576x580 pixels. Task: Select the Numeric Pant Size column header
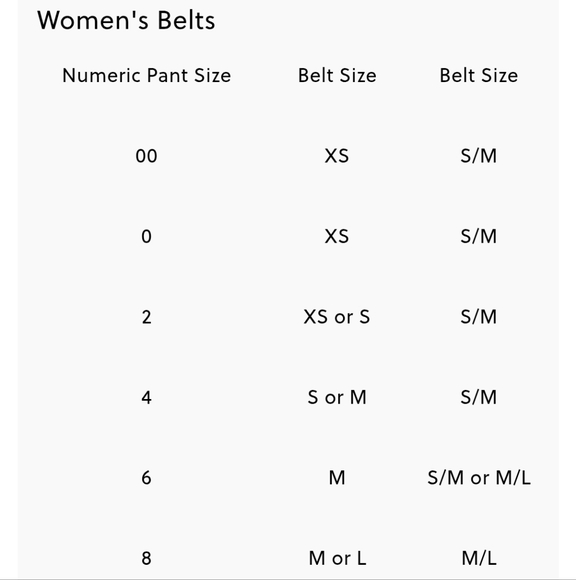click(146, 75)
